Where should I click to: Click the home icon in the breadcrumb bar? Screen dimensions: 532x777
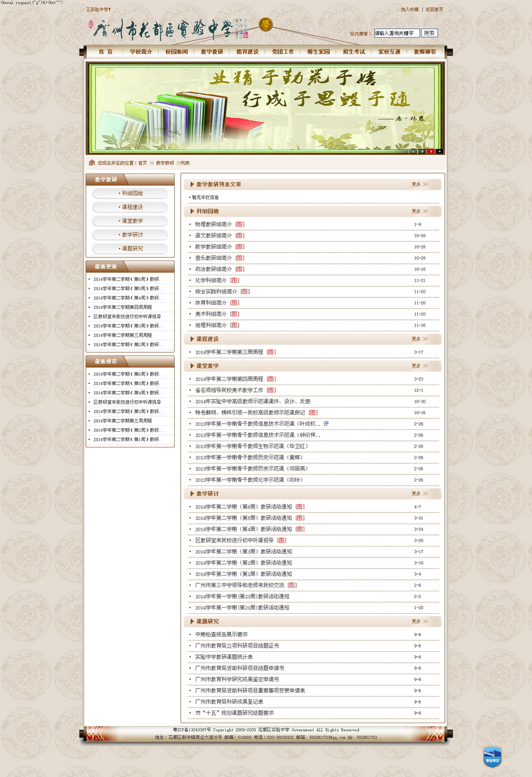[x=91, y=163]
